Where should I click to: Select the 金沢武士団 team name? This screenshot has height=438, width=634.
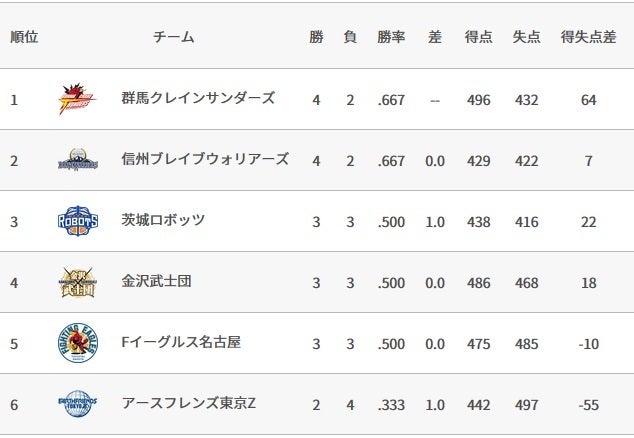click(x=156, y=282)
